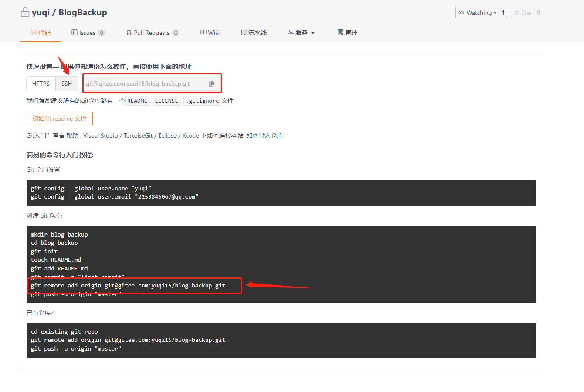Click the watcher count number 1
584x392 pixels.
coord(503,13)
